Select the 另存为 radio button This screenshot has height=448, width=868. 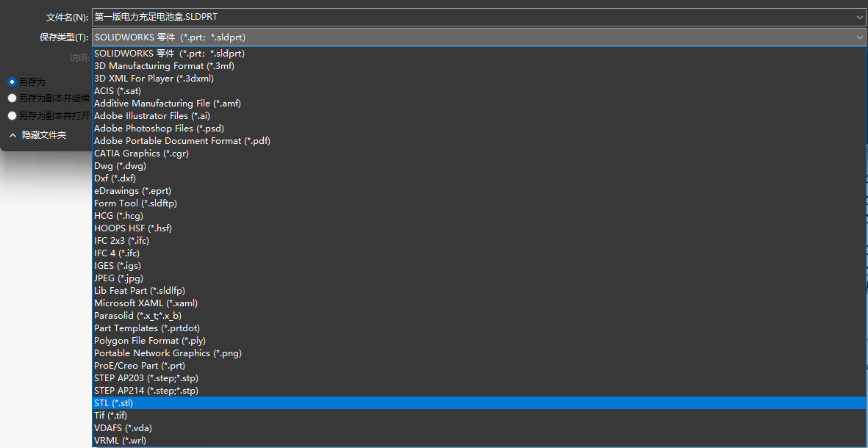click(12, 82)
